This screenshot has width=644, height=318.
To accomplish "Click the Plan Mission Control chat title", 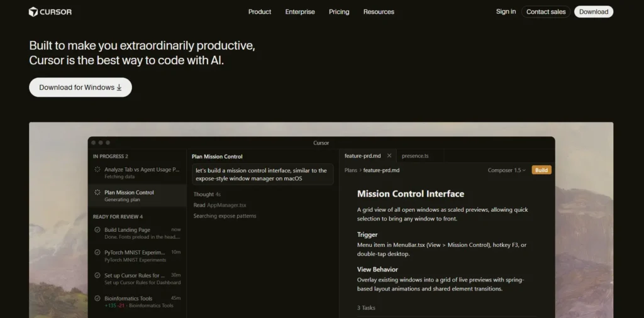I will click(217, 156).
